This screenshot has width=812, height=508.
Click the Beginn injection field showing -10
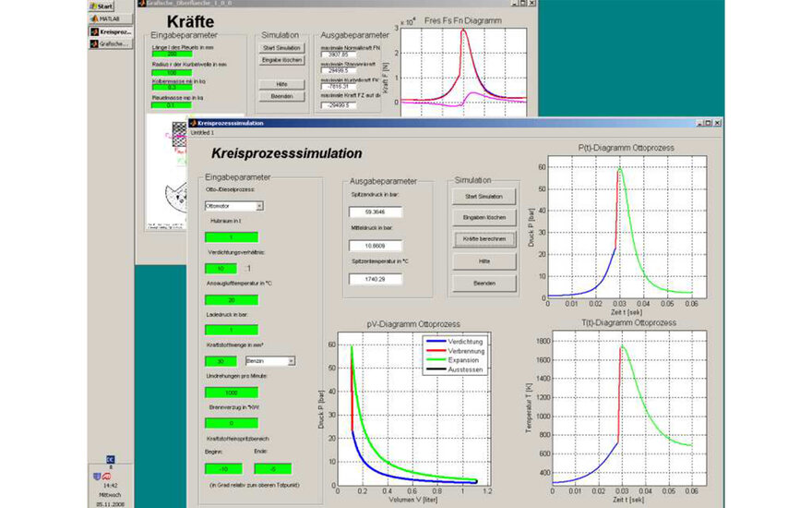223,469
